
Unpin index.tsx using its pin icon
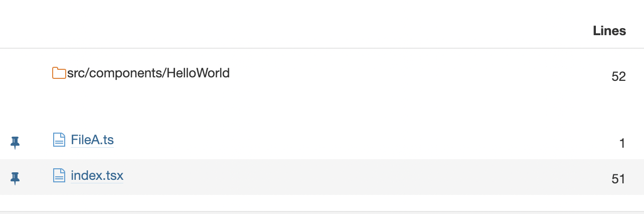tap(15, 178)
